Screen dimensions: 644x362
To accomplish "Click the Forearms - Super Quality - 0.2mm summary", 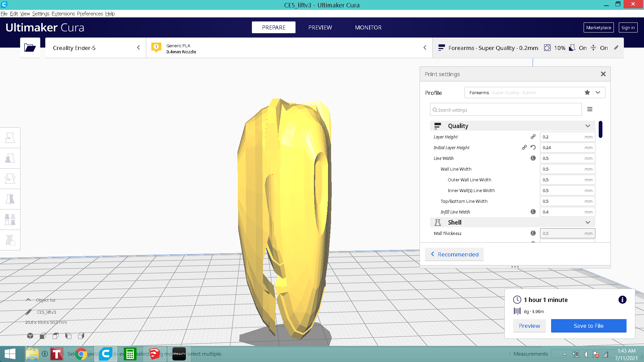I will coord(493,48).
